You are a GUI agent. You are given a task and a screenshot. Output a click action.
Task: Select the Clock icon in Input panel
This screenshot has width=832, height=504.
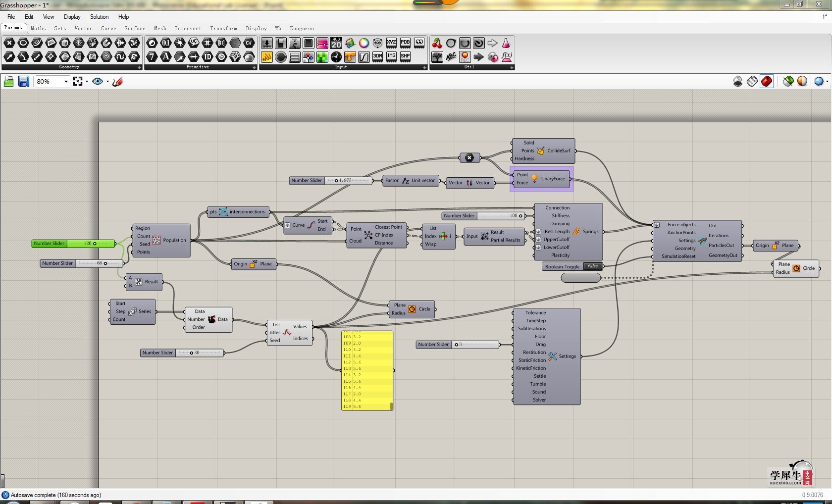pos(336,57)
